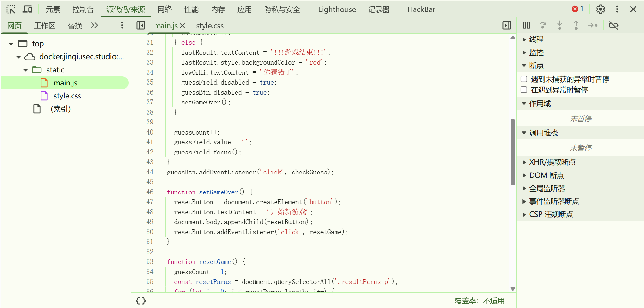Open DevTools settings with the gear icon
Screen dimensions: 644x308
tap(600, 9)
